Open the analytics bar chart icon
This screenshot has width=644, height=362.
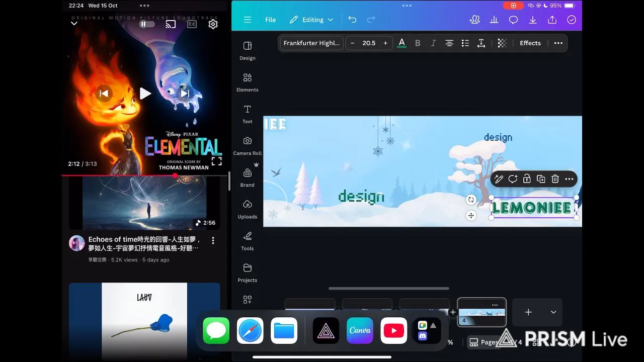click(x=494, y=20)
